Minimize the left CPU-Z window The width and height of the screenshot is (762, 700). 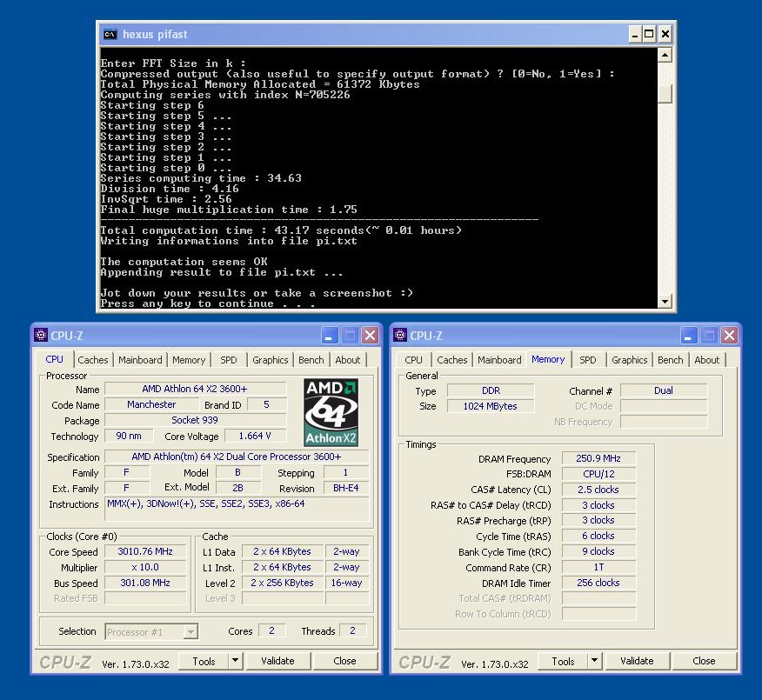(329, 335)
